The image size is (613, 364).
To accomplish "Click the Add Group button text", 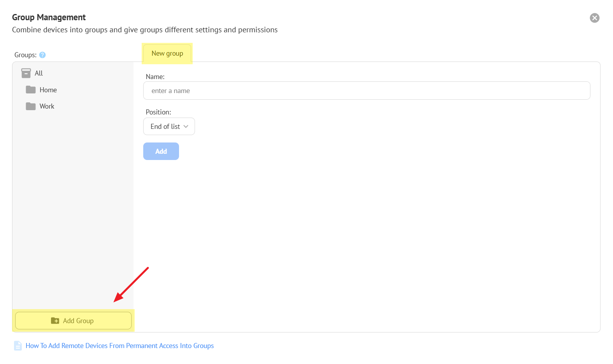I will 78,321.
